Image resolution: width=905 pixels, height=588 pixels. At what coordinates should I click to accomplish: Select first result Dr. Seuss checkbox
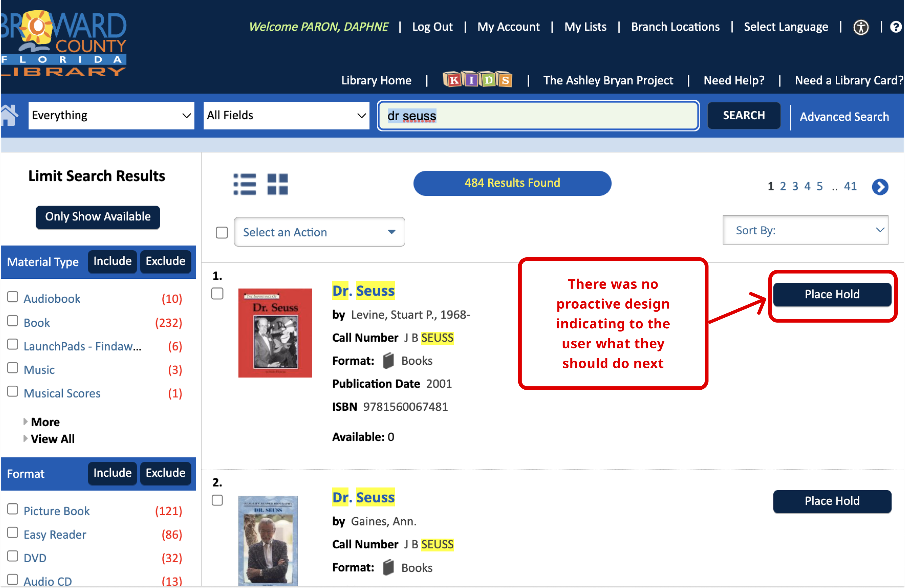(x=217, y=294)
